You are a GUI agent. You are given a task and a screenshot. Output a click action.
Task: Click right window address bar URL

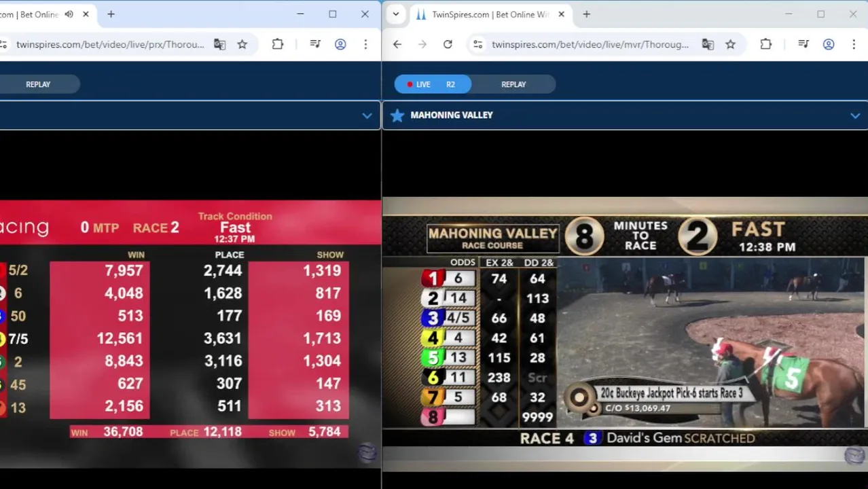tap(590, 44)
